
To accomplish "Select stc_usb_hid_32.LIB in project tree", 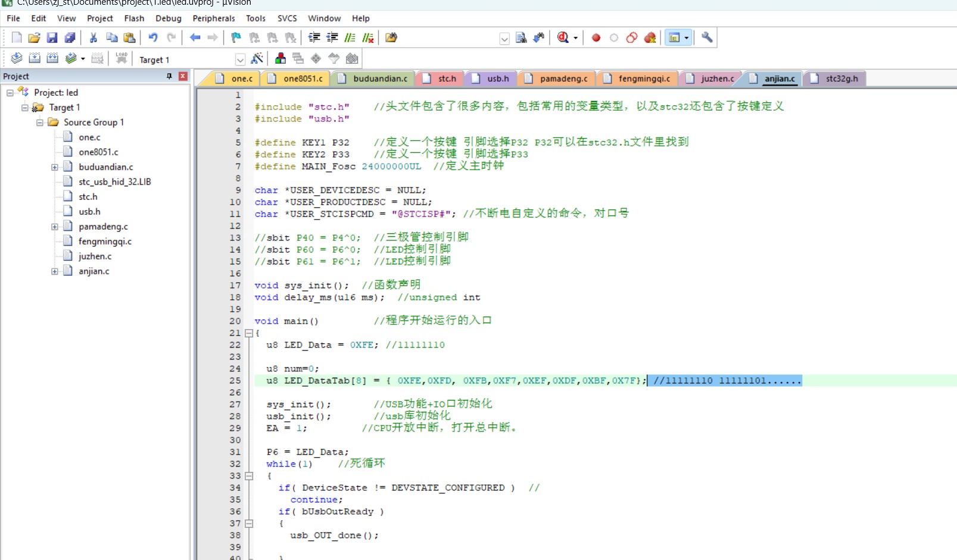I will coord(114,182).
